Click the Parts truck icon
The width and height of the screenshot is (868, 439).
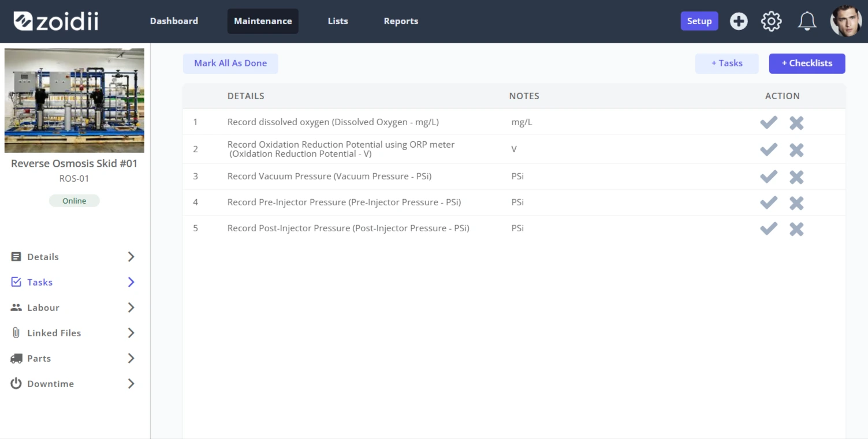16,358
